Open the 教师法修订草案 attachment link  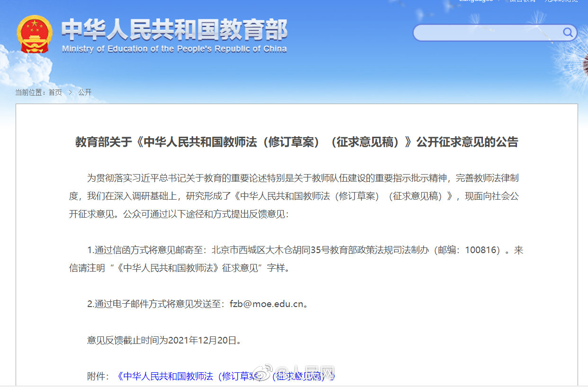pos(226,376)
